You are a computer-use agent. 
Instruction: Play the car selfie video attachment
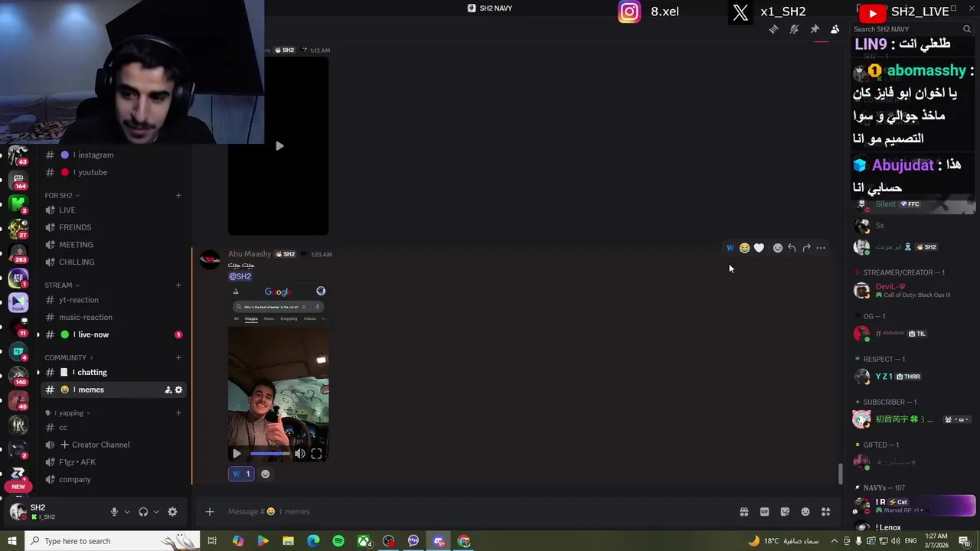236,454
